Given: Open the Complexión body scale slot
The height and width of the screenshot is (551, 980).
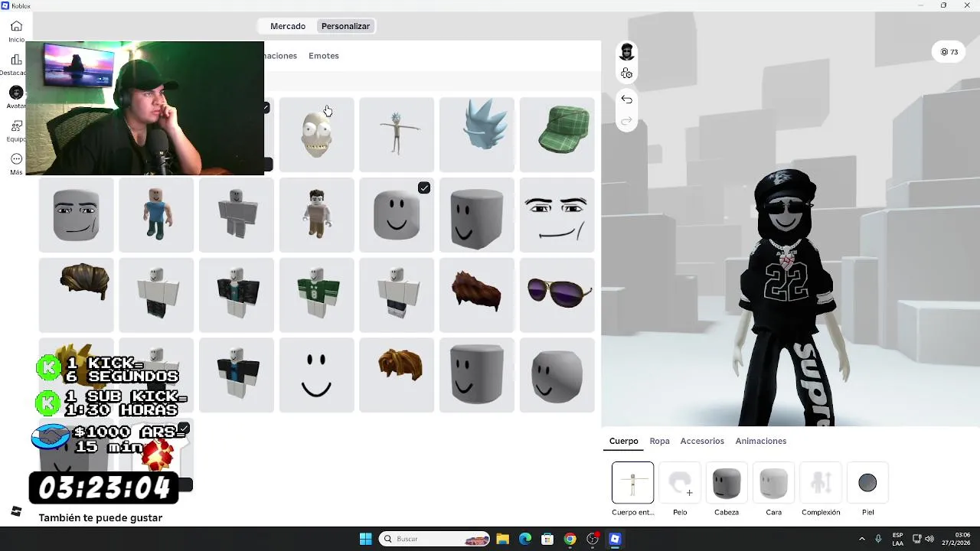Looking at the screenshot, I should pos(821,483).
